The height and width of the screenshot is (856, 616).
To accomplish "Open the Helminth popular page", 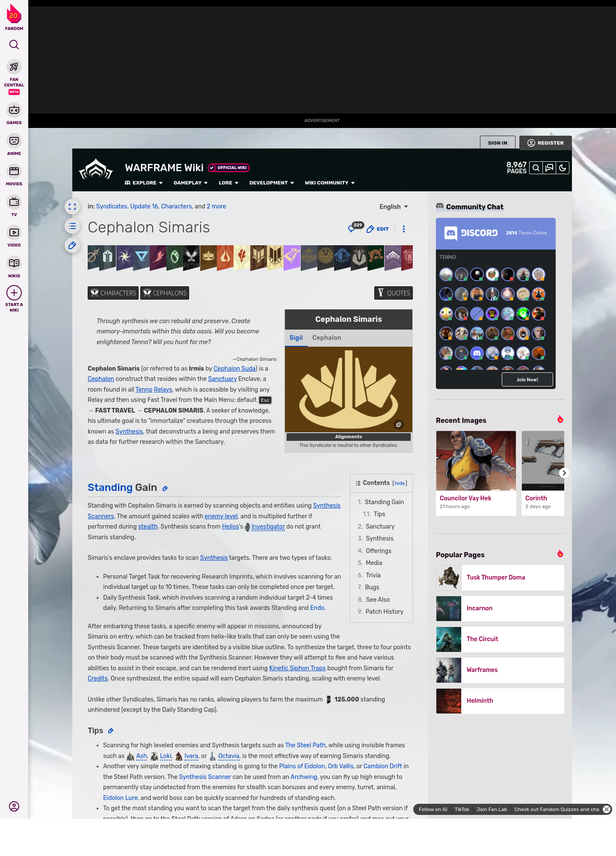I will point(500,701).
